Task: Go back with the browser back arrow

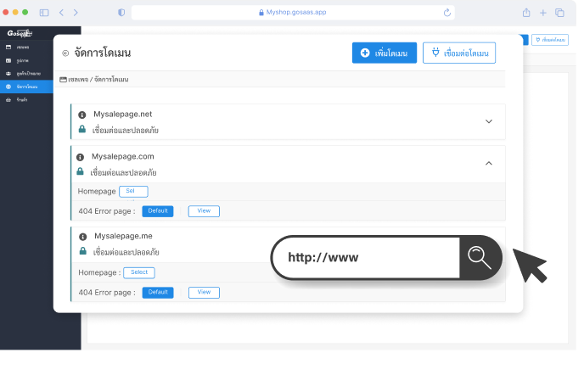Action: click(61, 13)
